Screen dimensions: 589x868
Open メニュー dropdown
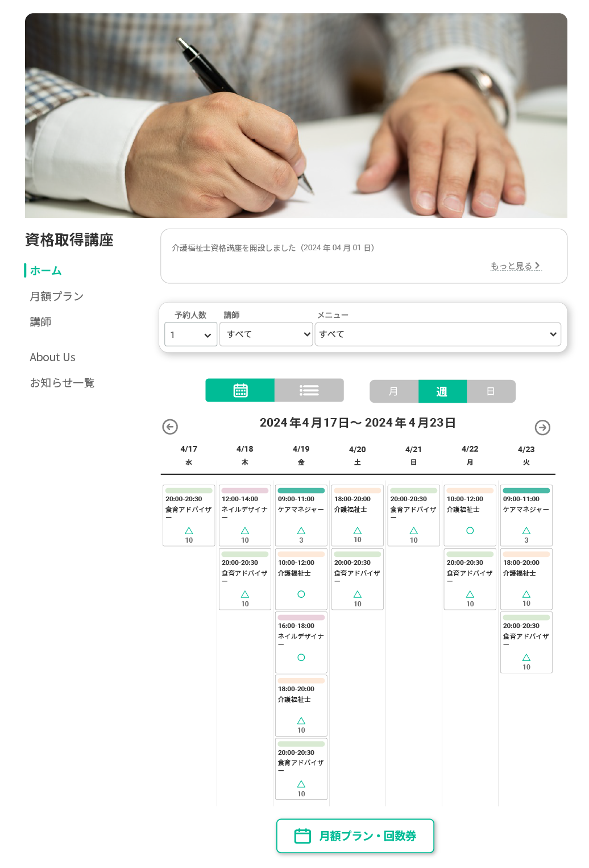click(438, 334)
